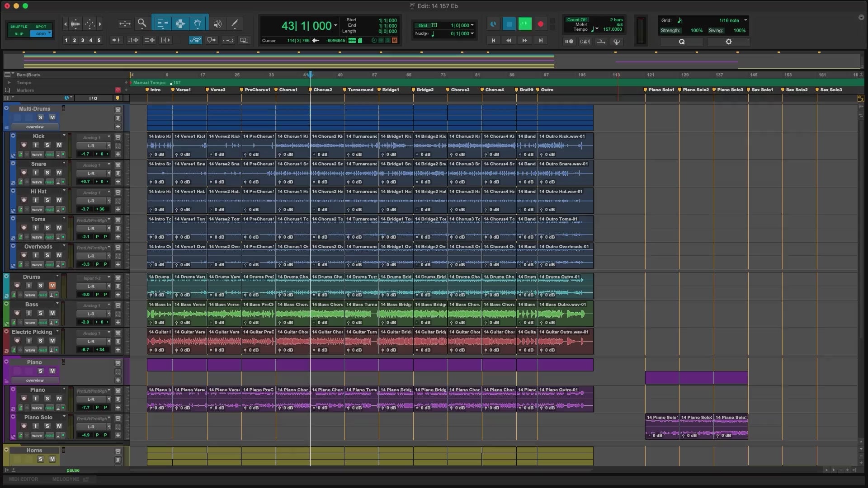Select the Zoomer magnifier tool
This screenshot has width=868, height=488.
click(x=142, y=23)
